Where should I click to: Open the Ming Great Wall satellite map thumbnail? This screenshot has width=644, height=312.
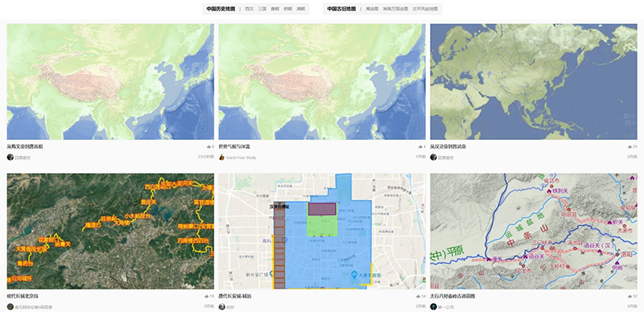click(x=110, y=231)
